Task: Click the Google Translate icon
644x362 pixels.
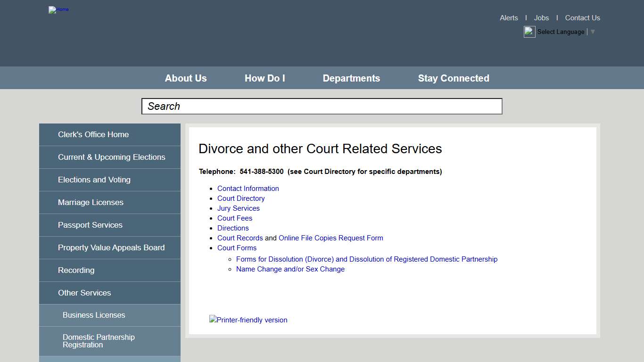Action: [529, 32]
